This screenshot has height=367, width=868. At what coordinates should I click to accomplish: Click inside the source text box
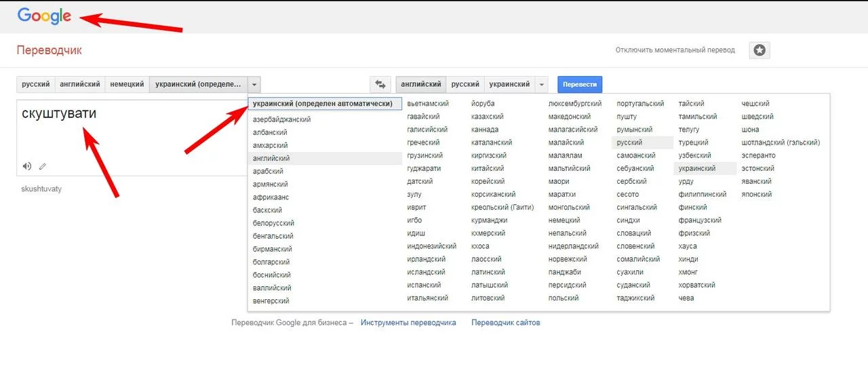tap(132, 138)
